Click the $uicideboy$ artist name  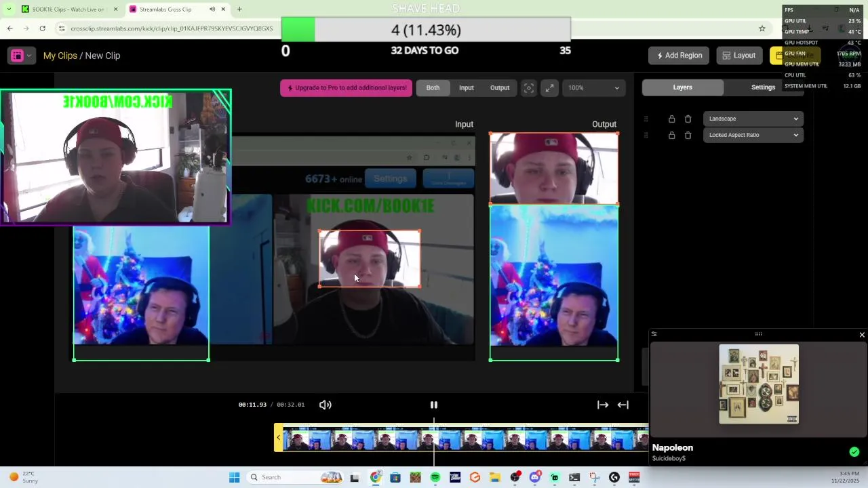669,459
